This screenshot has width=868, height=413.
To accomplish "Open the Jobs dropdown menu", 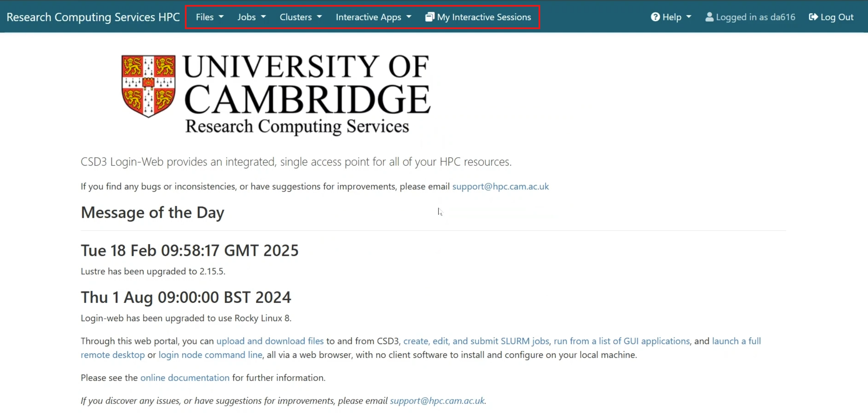I will pos(251,17).
